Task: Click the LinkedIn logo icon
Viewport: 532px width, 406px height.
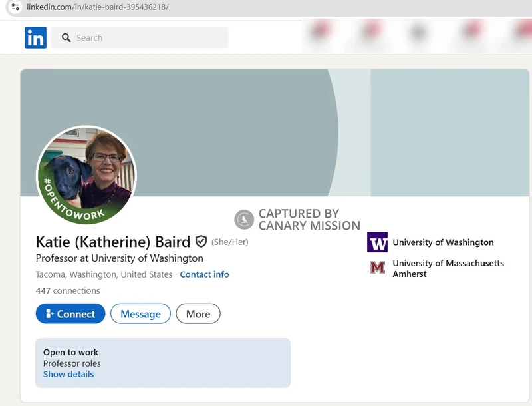Action: (x=36, y=37)
